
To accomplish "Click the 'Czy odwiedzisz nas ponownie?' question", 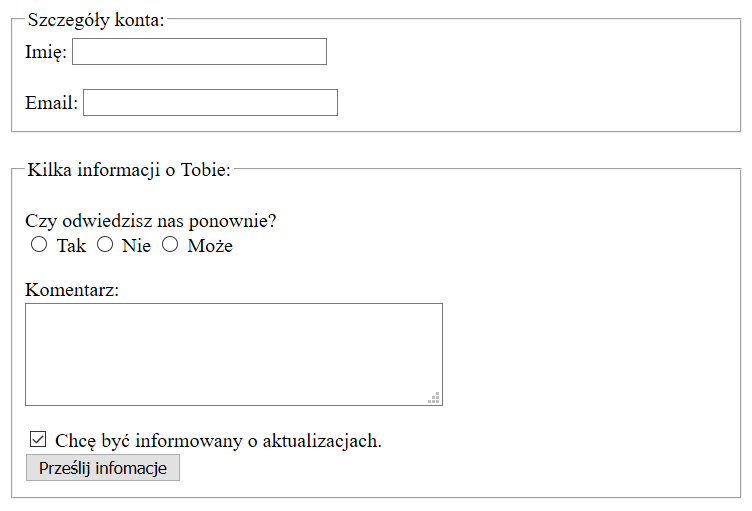I will coord(151,221).
